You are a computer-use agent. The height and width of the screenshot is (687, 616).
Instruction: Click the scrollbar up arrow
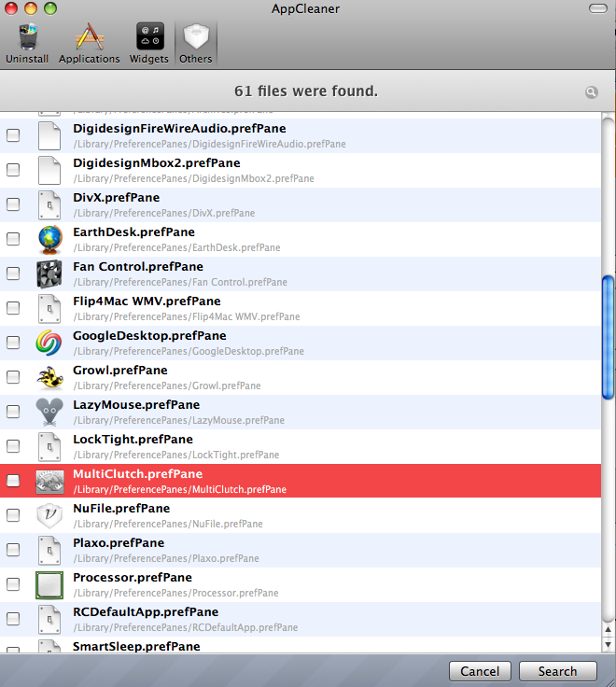coord(608,630)
